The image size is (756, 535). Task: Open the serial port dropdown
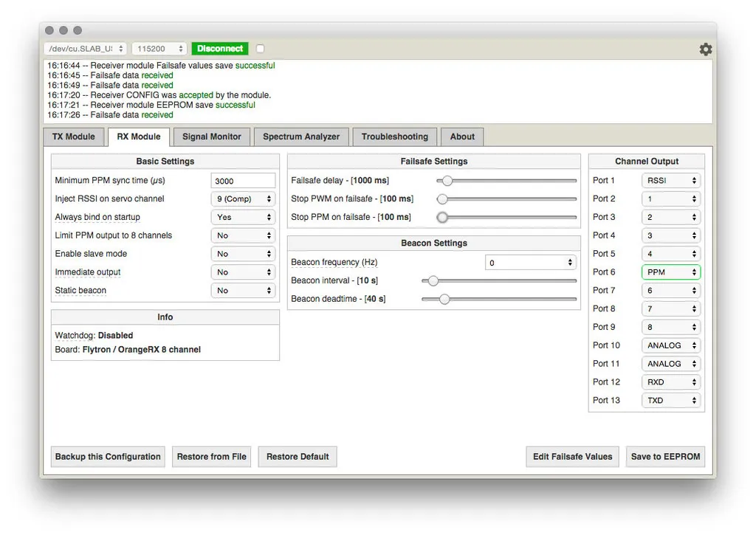pyautogui.click(x=86, y=49)
